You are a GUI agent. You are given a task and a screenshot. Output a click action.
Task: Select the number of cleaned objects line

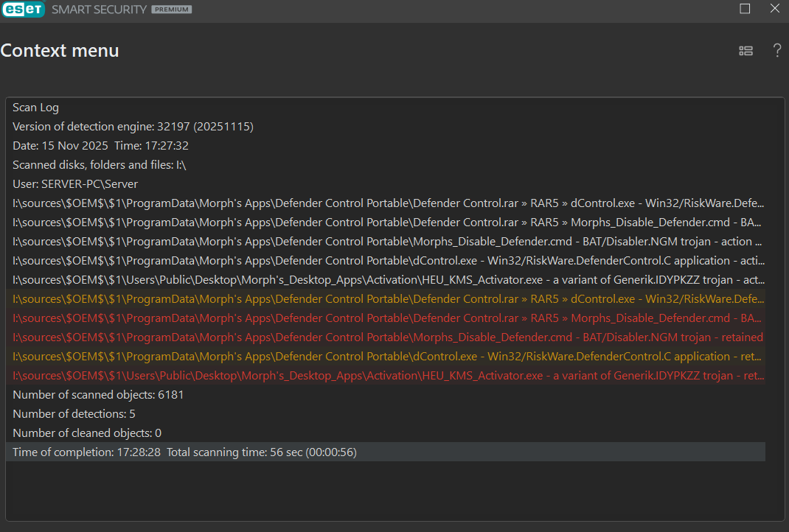[x=87, y=433]
